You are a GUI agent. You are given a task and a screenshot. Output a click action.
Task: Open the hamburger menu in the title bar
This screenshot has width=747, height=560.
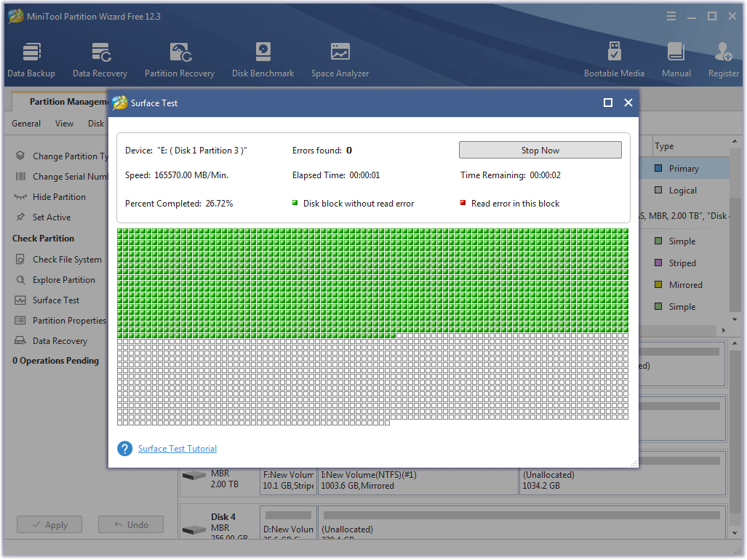click(671, 16)
